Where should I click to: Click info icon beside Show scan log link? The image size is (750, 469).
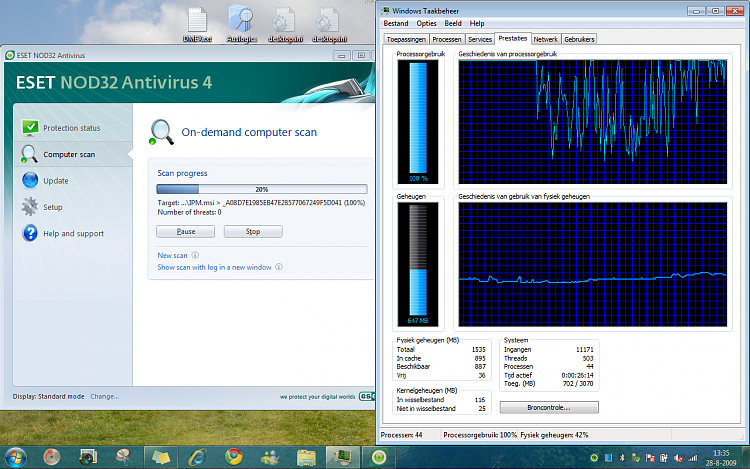(x=279, y=267)
